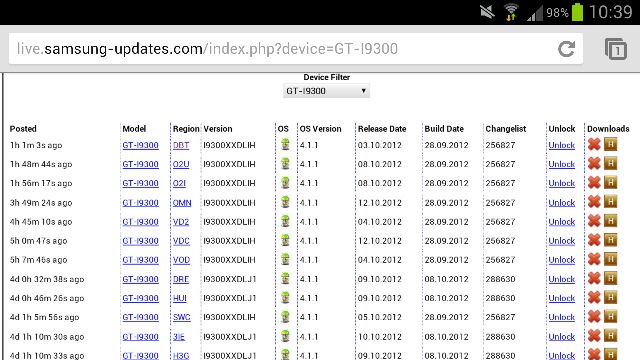This screenshot has height=360, width=640.
Task: Click the Unlock link in the VDC row
Action: pos(562,241)
